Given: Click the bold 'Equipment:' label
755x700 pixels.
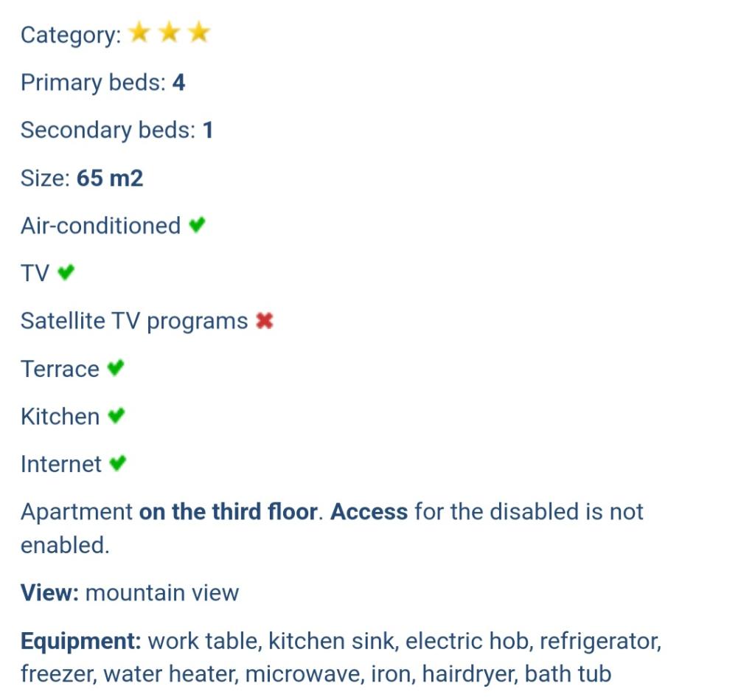Looking at the screenshot, I should click(x=80, y=641).
